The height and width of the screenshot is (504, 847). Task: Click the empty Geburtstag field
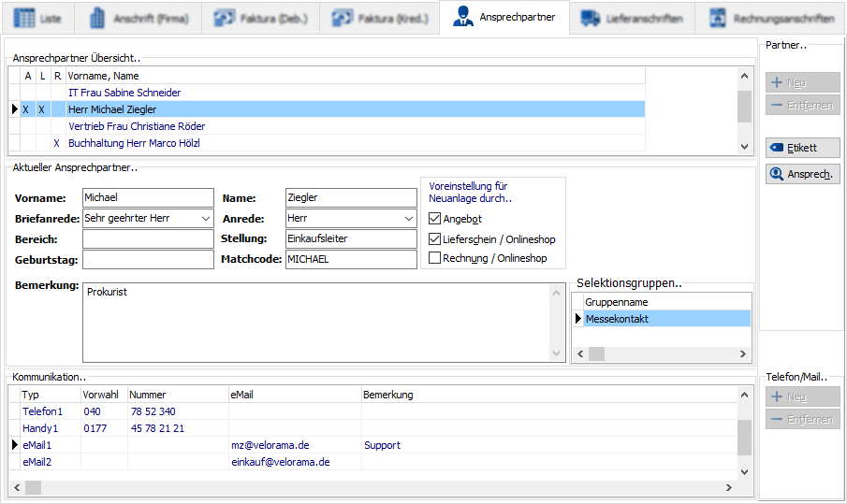pyautogui.click(x=148, y=260)
